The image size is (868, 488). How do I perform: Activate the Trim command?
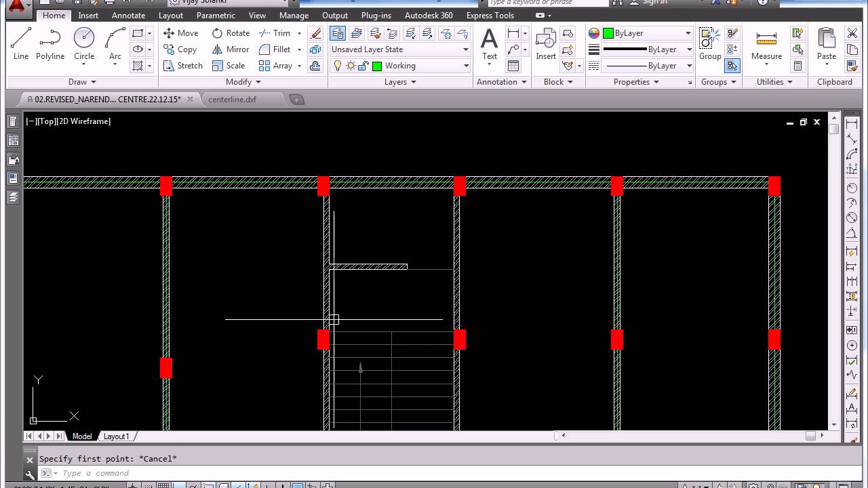tap(275, 33)
